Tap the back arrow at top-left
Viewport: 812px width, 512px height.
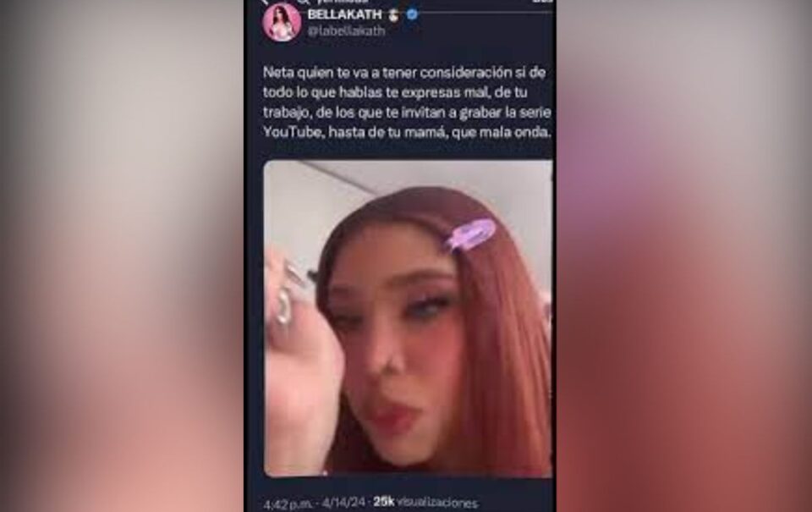pyautogui.click(x=265, y=2)
